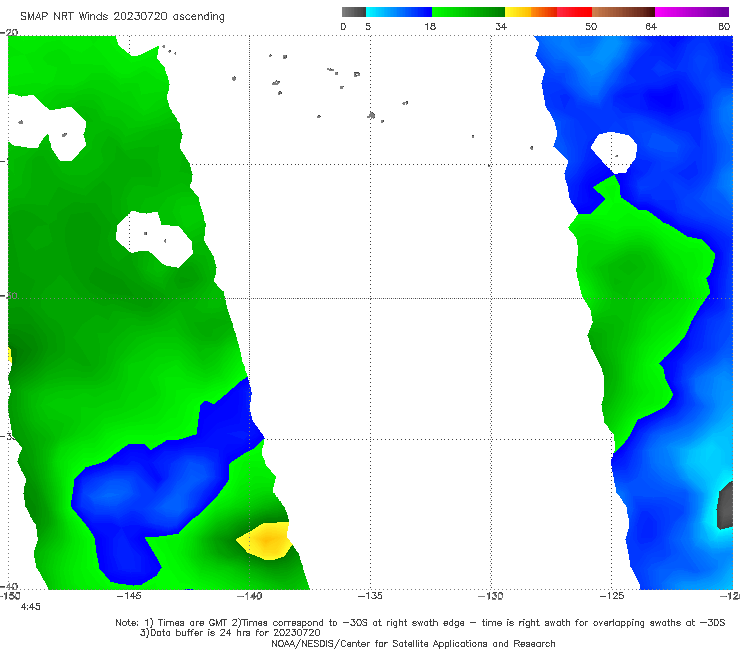Click the '4:45' swath time label
The width and height of the screenshot is (740, 650).
31,607
